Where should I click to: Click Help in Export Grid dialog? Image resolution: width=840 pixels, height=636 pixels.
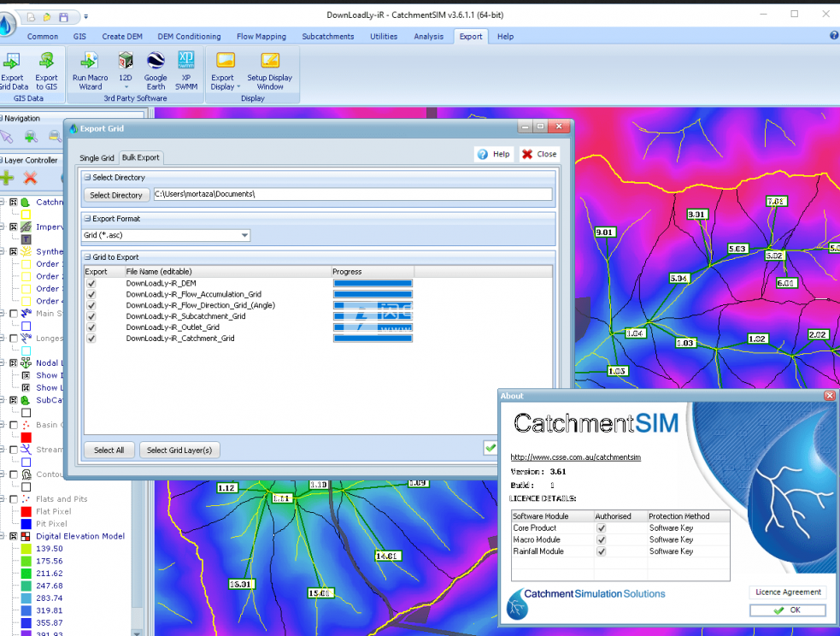494,155
